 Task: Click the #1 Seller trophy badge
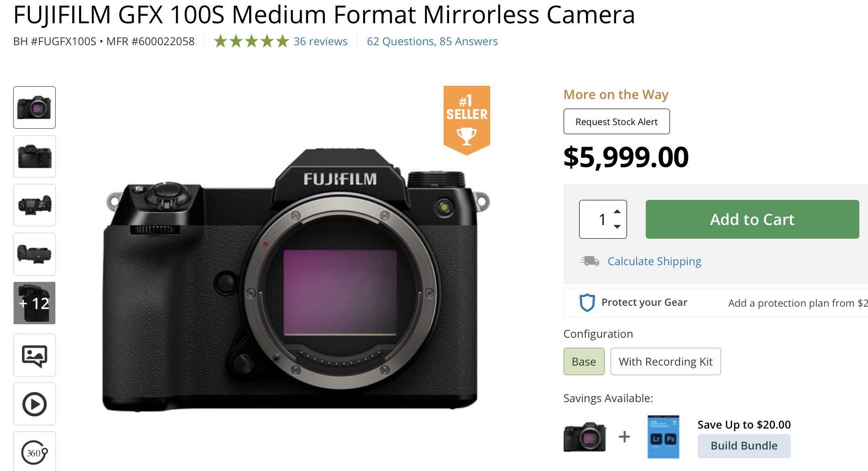(x=466, y=116)
